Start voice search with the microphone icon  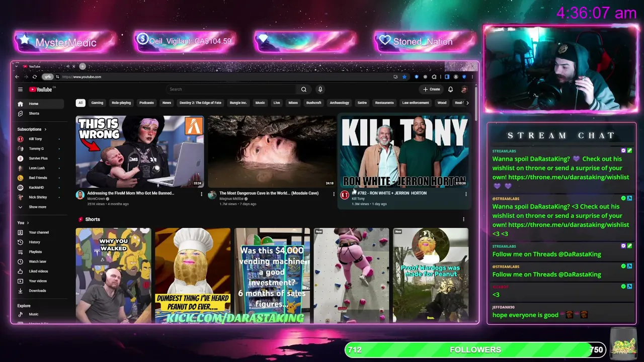coord(320,89)
